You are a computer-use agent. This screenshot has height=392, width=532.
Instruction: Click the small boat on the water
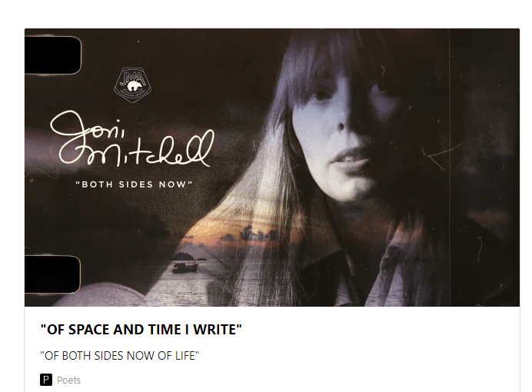point(185,267)
